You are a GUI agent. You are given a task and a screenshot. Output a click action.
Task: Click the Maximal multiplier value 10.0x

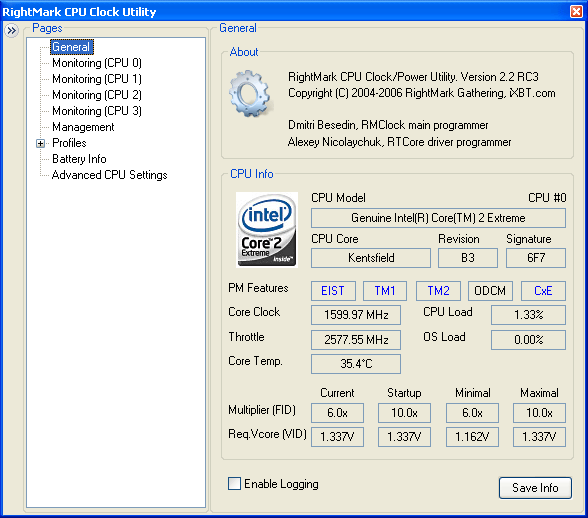pos(539,413)
